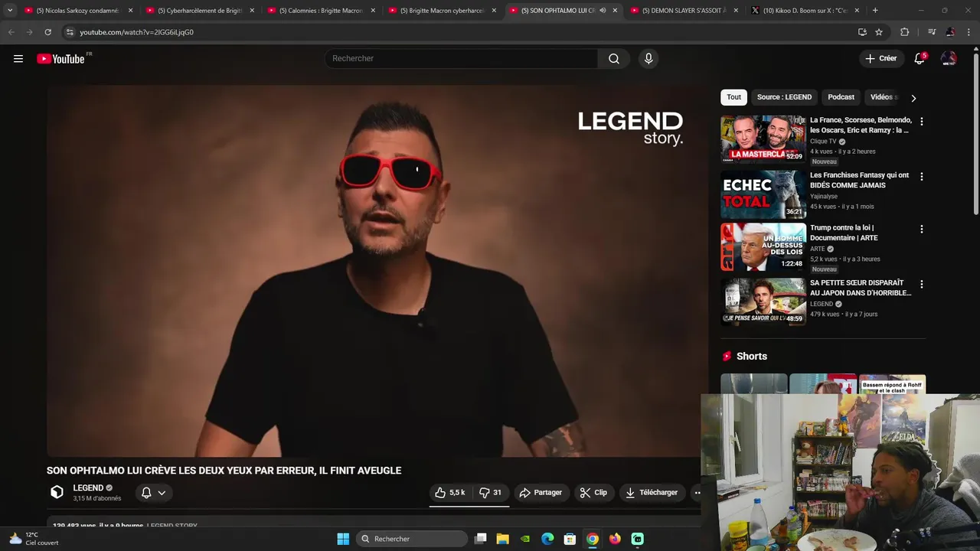Viewport: 980px width, 551px height.
Task: View site information icon in address bar
Action: (70, 32)
